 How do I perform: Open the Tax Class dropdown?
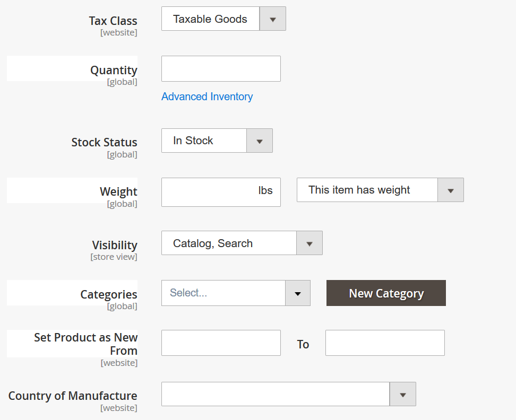[x=223, y=19]
